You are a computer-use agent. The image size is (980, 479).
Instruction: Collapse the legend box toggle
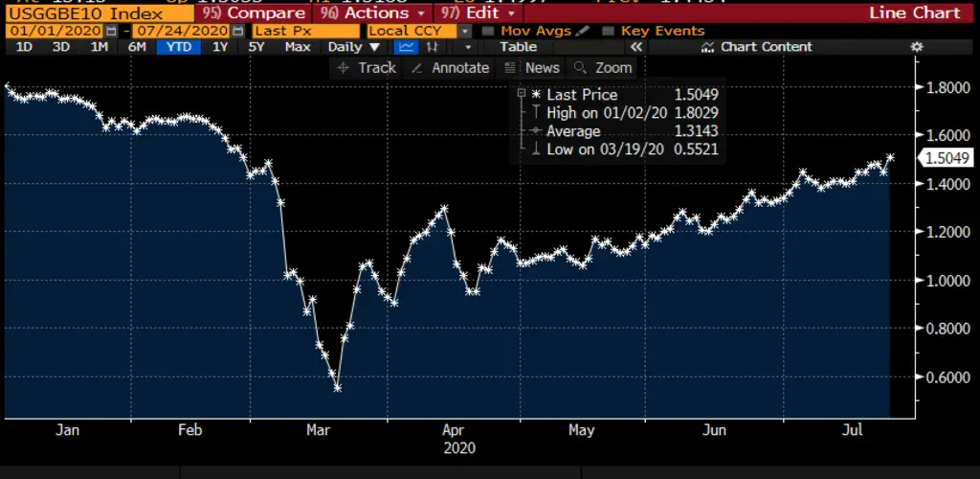pyautogui.click(x=521, y=94)
